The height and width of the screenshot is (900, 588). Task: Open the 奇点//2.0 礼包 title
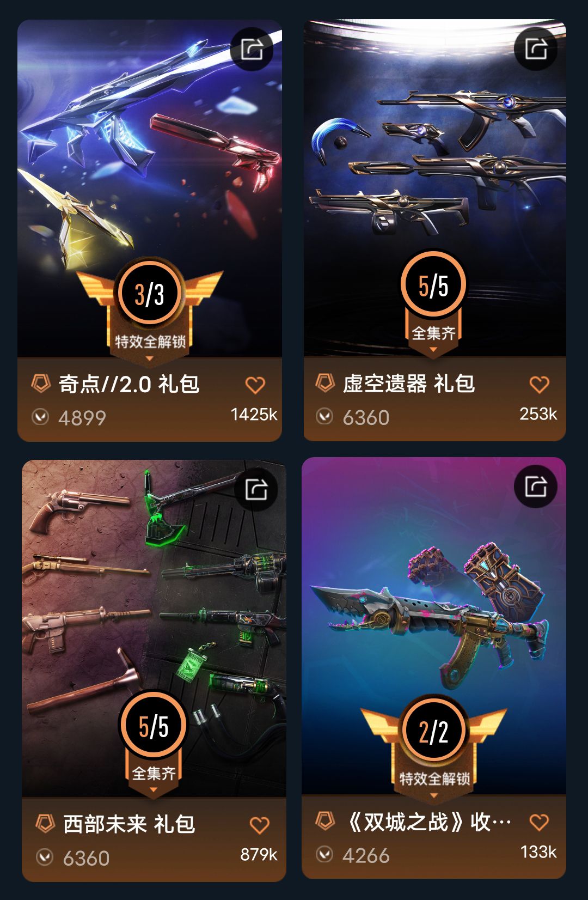click(x=129, y=384)
